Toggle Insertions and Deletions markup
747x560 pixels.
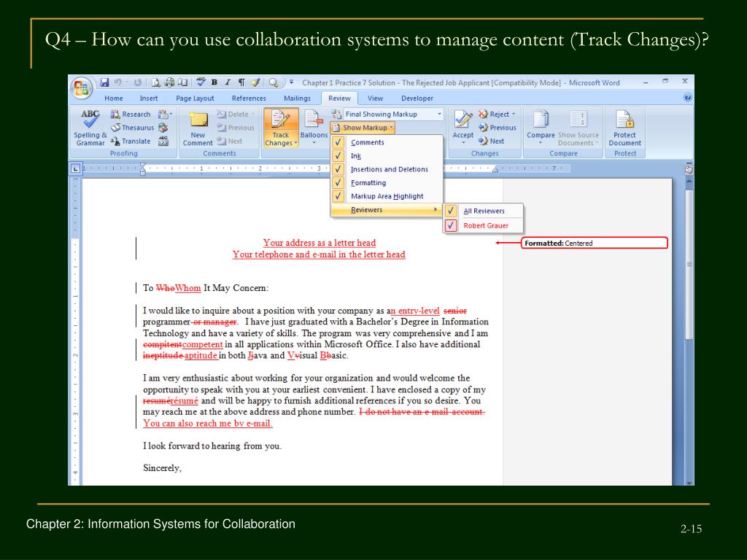(387, 169)
